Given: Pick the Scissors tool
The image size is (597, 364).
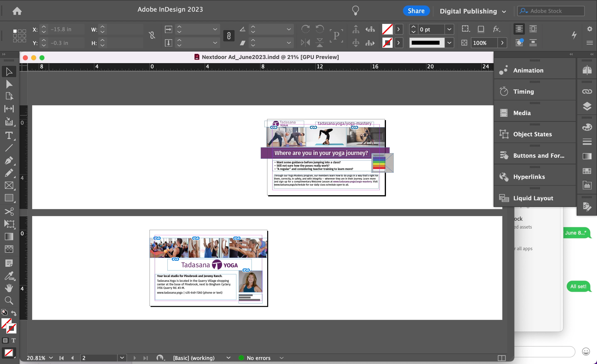Looking at the screenshot, I should click(x=9, y=211).
